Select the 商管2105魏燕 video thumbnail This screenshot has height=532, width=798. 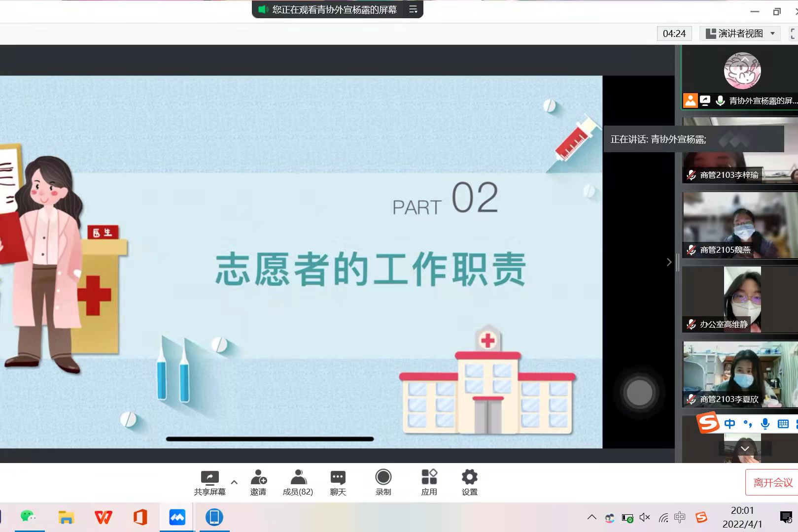coord(739,225)
